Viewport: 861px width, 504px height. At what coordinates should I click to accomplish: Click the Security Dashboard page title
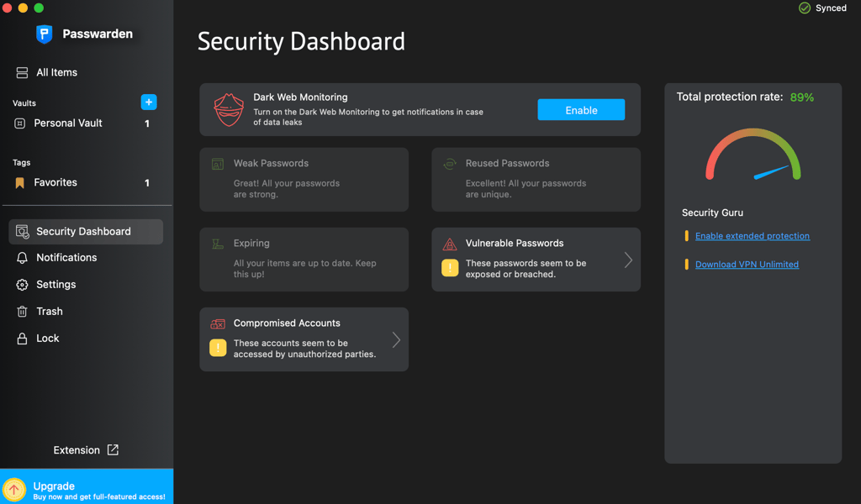coord(301,42)
